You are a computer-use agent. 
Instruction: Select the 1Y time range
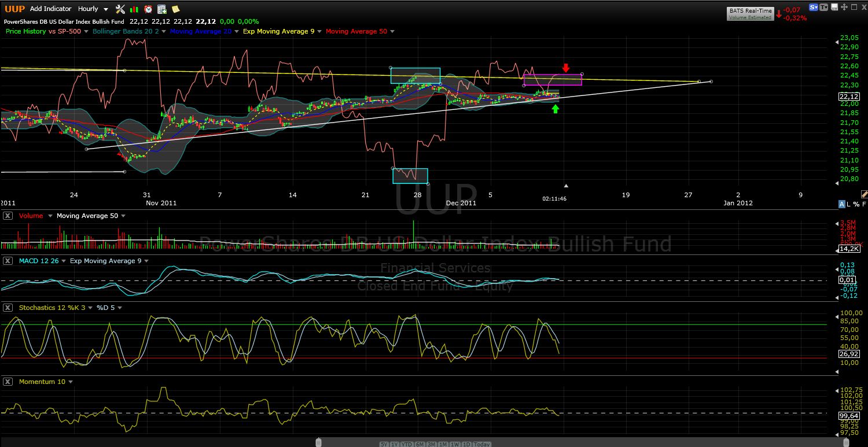click(394, 444)
